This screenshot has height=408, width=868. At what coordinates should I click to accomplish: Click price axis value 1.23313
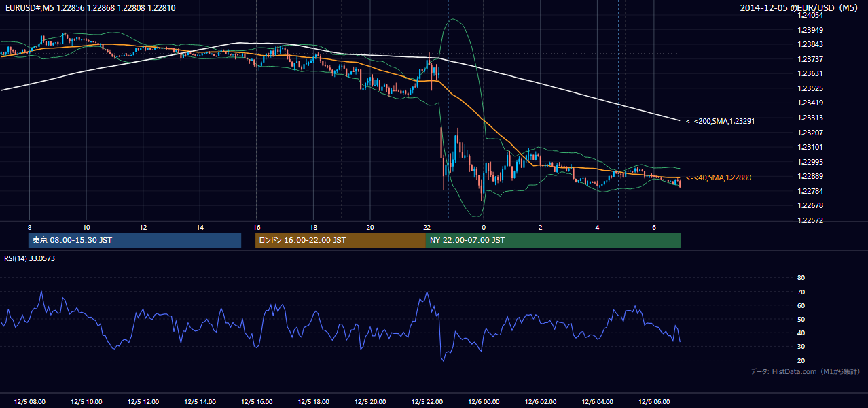coord(812,118)
